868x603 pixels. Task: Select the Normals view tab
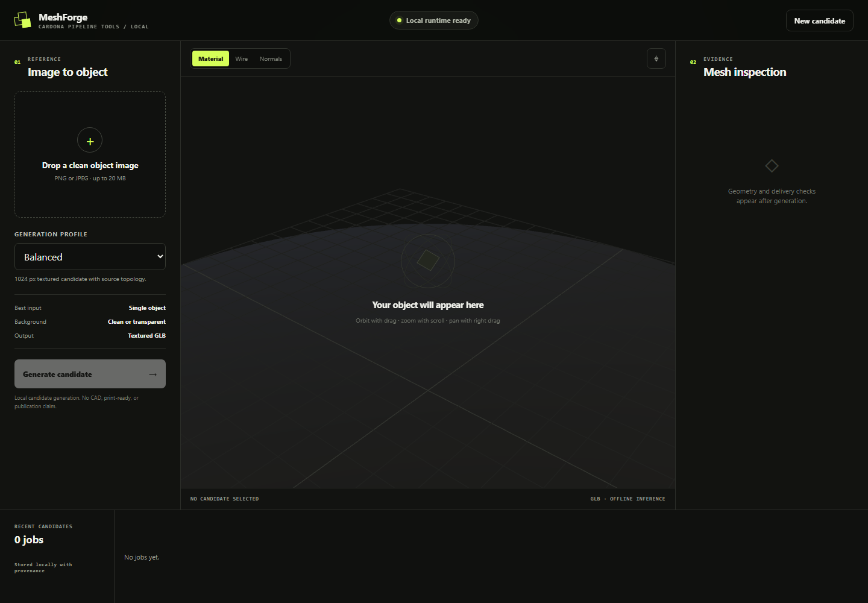pos(271,58)
